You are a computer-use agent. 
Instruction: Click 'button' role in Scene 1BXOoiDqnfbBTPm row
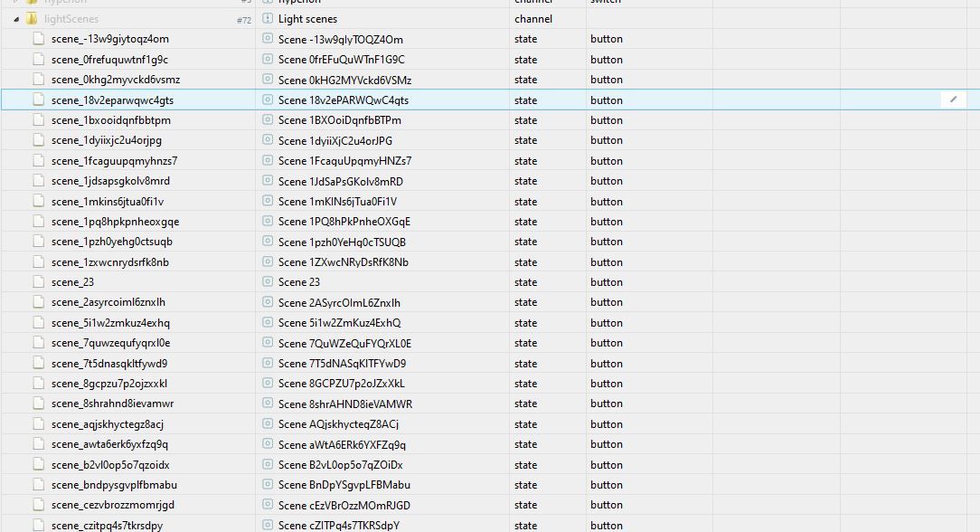607,120
